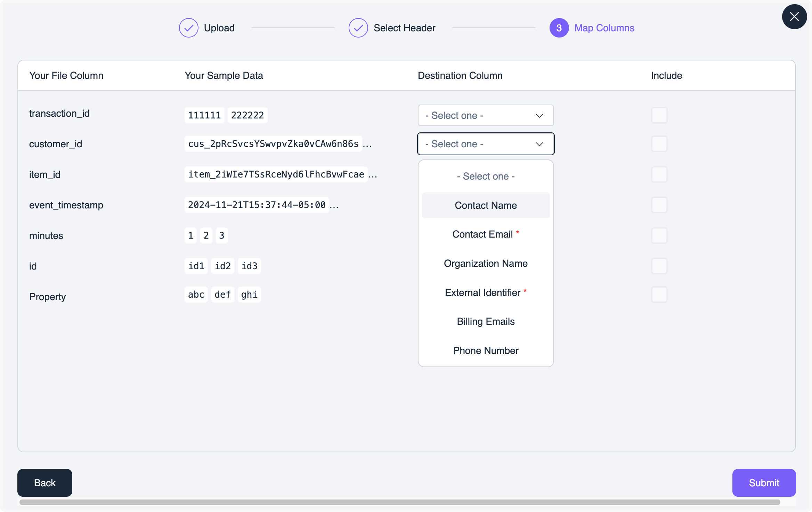Choose Contact Name from the list
Screen dimensions: 812x512
click(486, 205)
